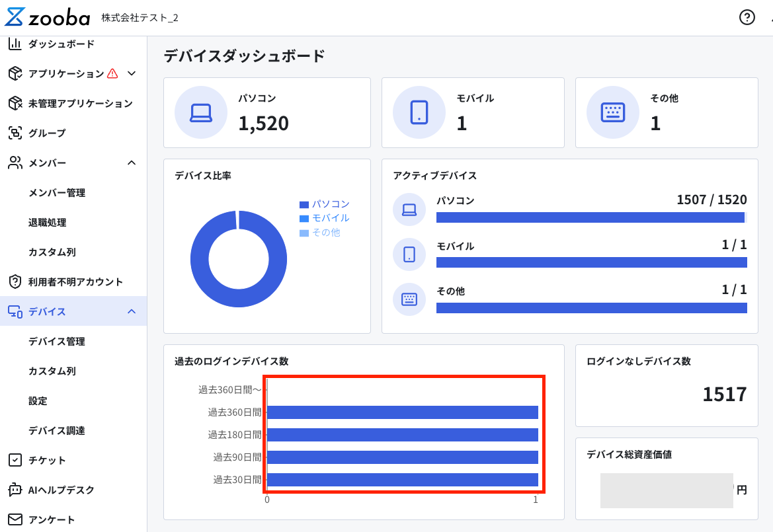Screen dimensions: 773x532
Task: Click the 1,520 パソコン count
Action: pyautogui.click(x=263, y=123)
